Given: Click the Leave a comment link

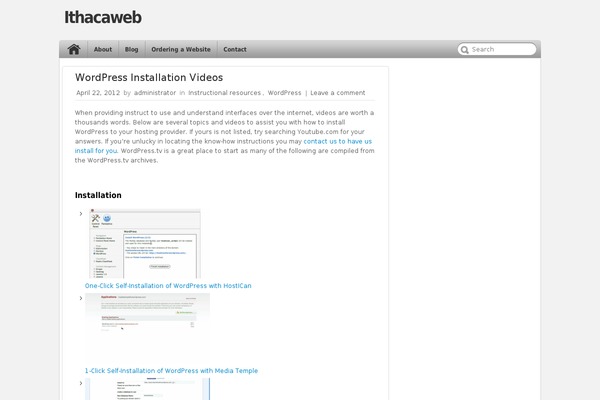Looking at the screenshot, I should tap(338, 93).
